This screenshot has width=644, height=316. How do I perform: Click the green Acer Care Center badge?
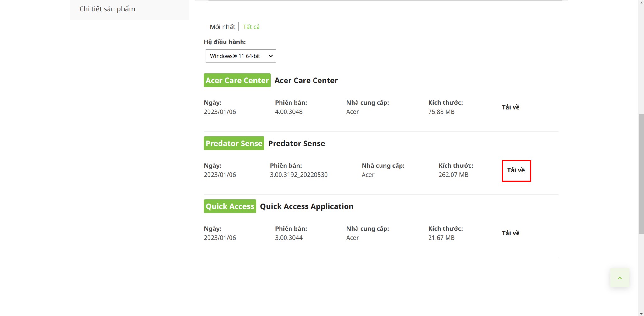(x=237, y=81)
